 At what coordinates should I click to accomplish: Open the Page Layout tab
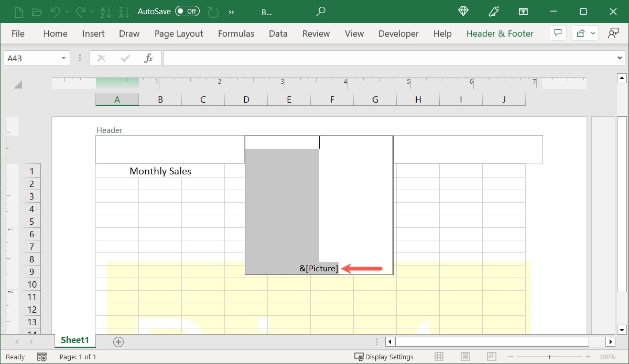point(179,34)
